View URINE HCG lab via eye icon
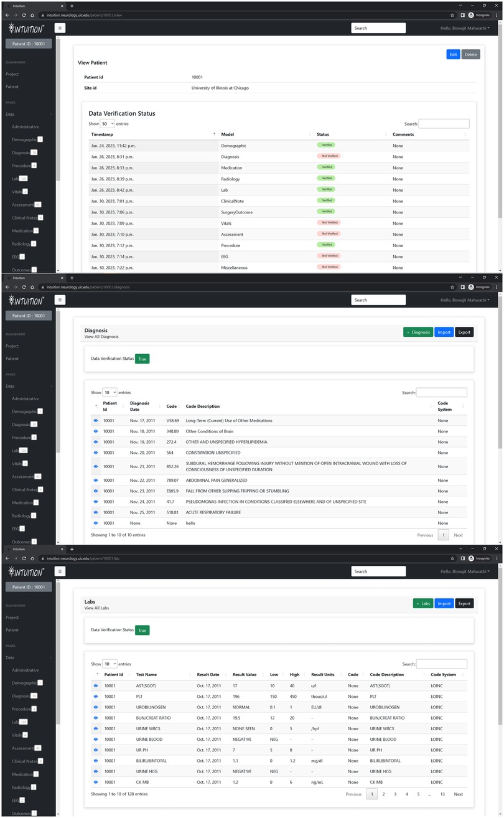 pyautogui.click(x=96, y=771)
